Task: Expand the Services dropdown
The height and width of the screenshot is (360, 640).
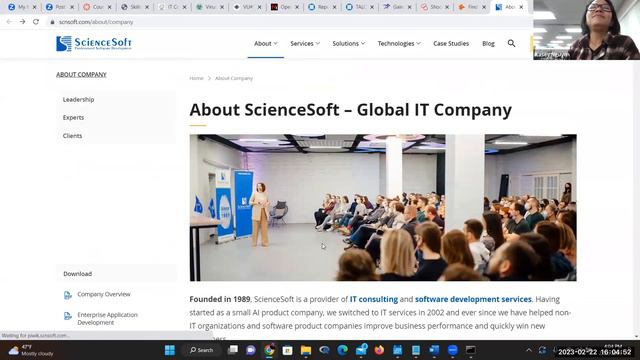Action: click(305, 43)
